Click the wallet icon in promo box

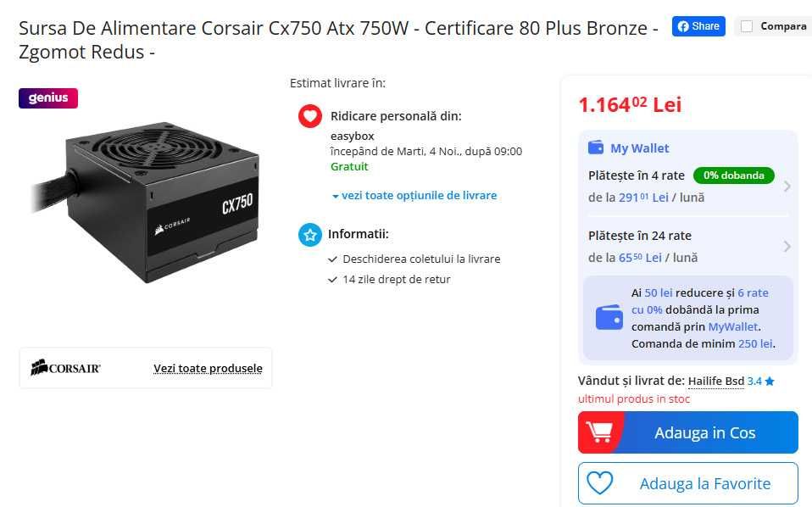click(609, 318)
